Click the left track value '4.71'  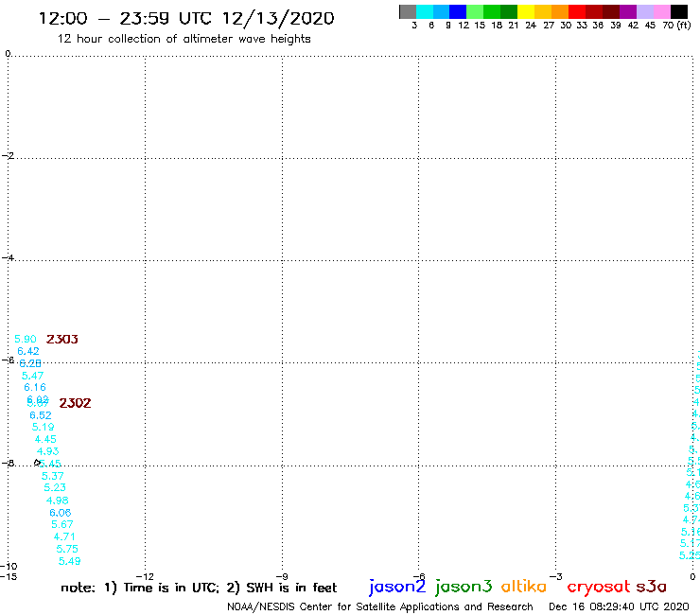point(64,536)
